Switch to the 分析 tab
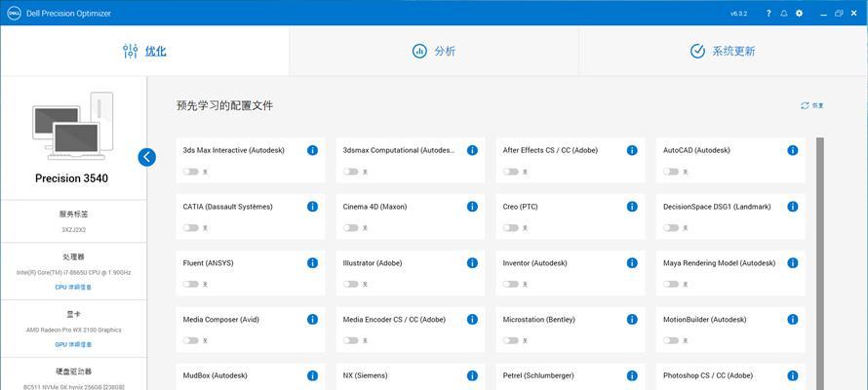Image resolution: width=868 pixels, height=390 pixels. [434, 51]
